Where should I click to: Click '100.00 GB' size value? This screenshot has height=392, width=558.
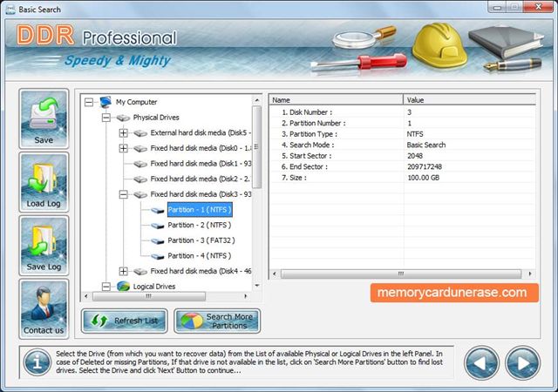tap(423, 178)
